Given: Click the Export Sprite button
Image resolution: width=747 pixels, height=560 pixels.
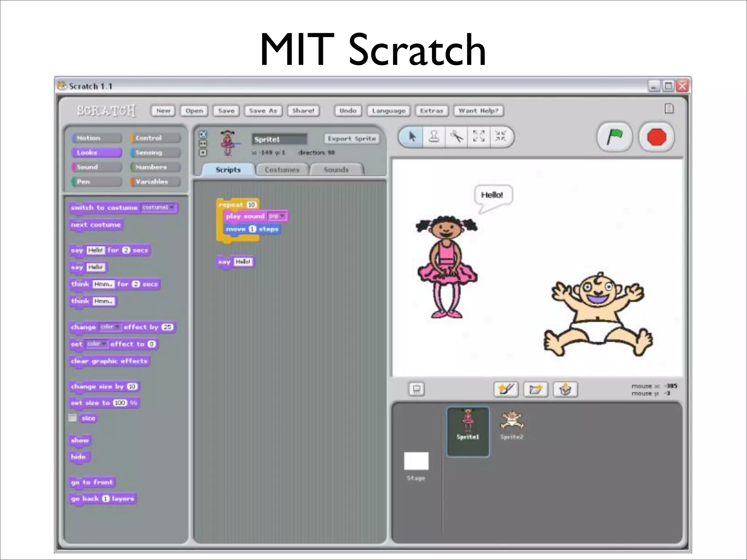Looking at the screenshot, I should [x=352, y=139].
